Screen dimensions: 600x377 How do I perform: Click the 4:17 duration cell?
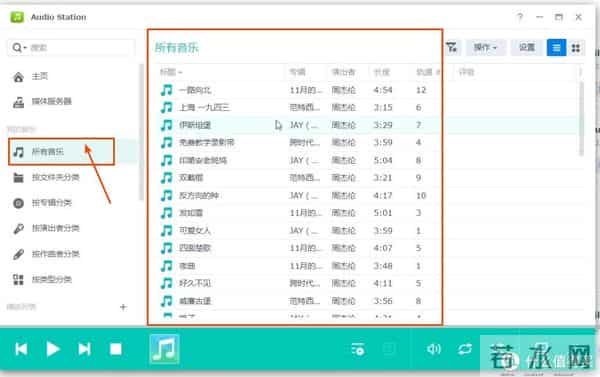point(383,196)
